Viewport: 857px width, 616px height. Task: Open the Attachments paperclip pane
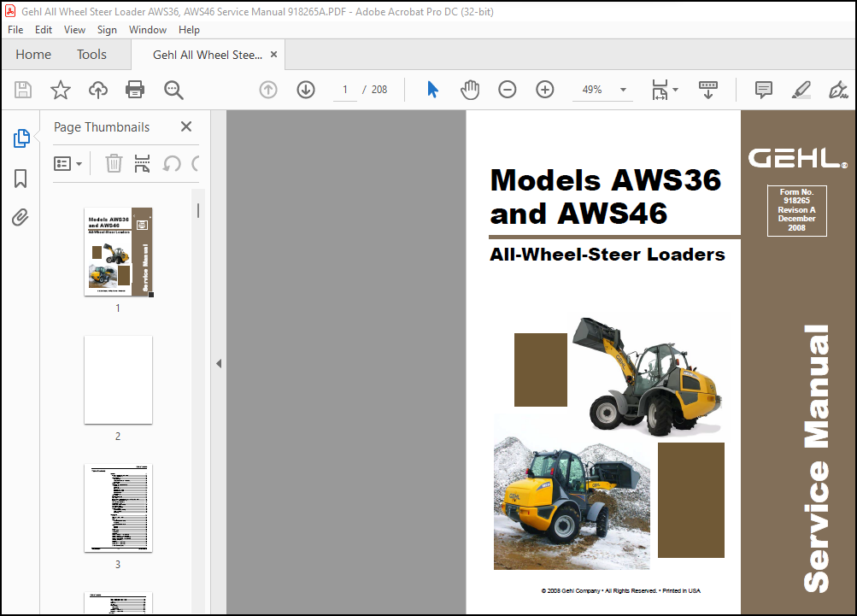pos(21,218)
